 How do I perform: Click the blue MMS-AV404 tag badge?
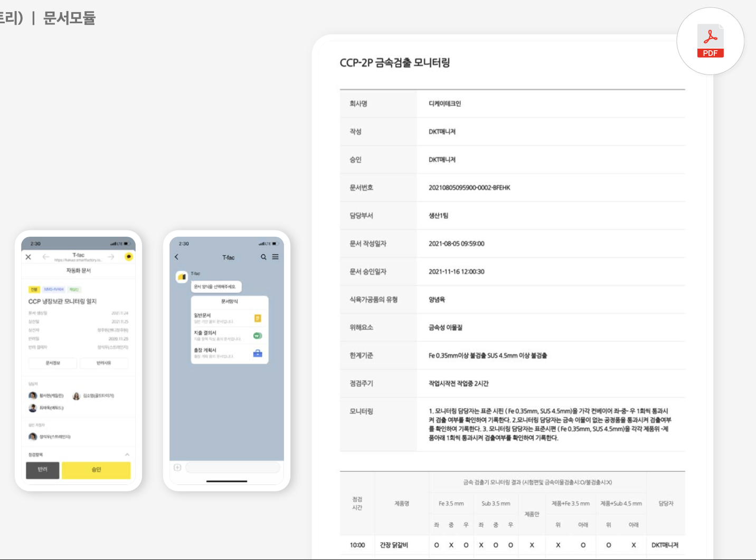click(54, 290)
